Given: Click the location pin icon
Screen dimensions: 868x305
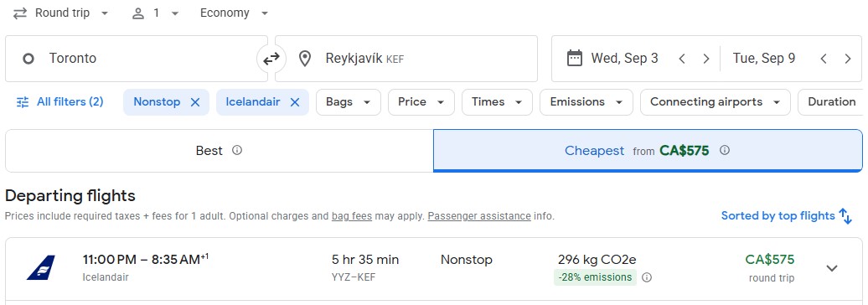Looking at the screenshot, I should click(304, 59).
